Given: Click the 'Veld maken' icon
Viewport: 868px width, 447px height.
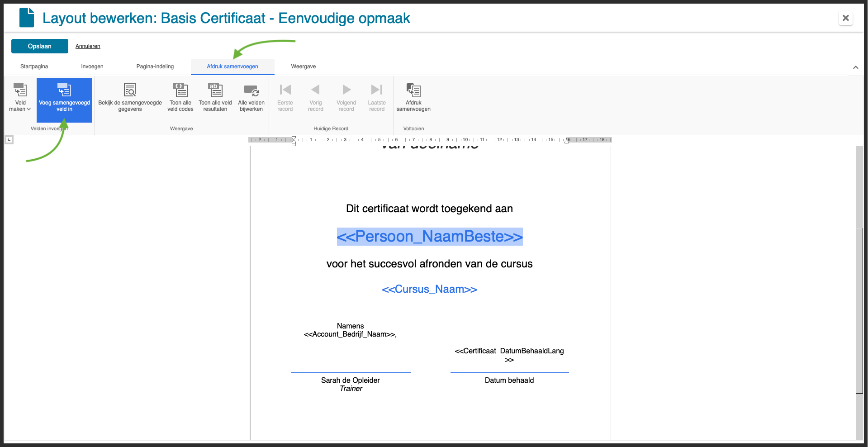Looking at the screenshot, I should click(x=20, y=90).
